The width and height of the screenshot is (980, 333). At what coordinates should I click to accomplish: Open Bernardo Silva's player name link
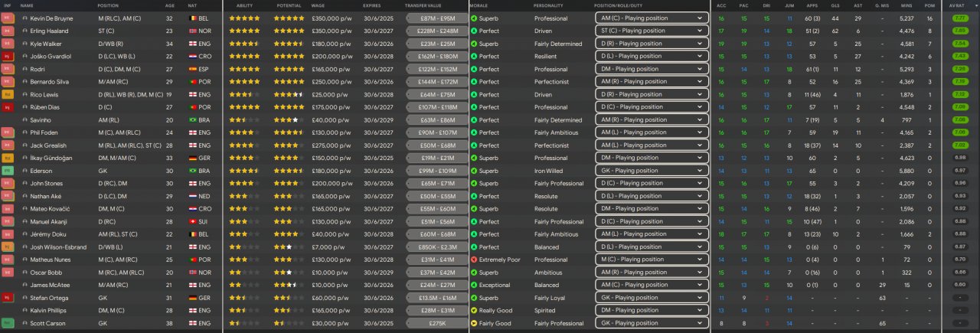(51, 81)
